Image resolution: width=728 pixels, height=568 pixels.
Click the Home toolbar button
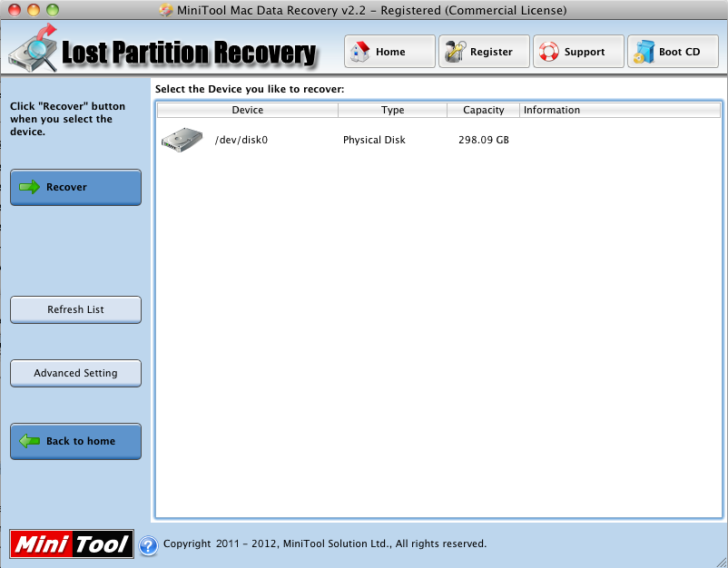pyautogui.click(x=389, y=52)
